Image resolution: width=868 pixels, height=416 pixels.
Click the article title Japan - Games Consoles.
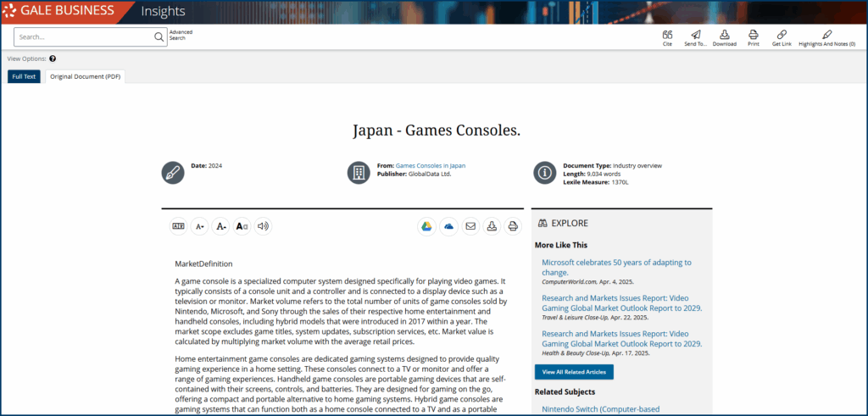pos(437,130)
